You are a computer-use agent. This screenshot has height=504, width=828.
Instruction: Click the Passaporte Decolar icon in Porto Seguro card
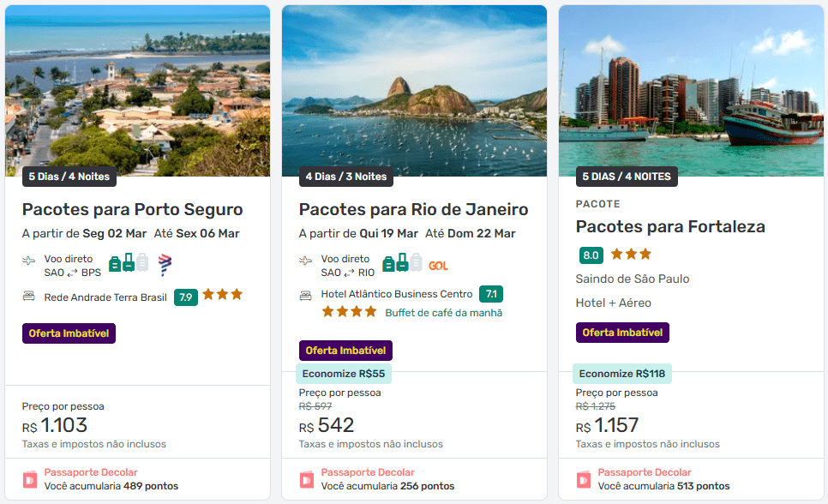[x=30, y=479]
